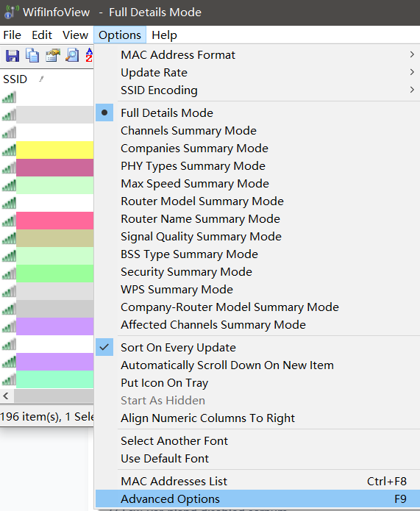Switch to Router Model Summary Mode
The width and height of the screenshot is (420, 511).
[x=257, y=201]
